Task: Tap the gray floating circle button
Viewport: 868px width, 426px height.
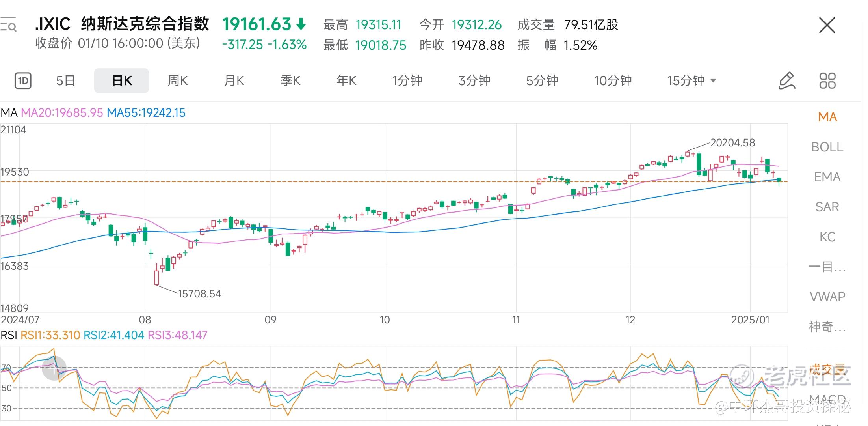Action: pyautogui.click(x=54, y=368)
